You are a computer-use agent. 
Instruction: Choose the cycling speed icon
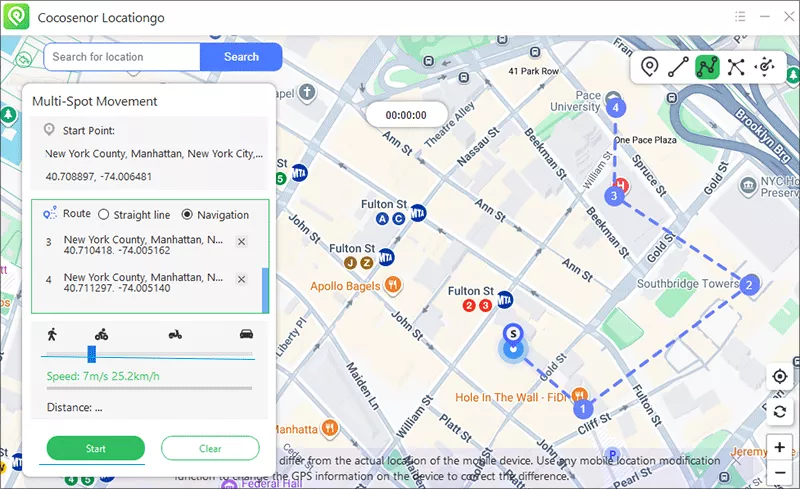click(x=101, y=334)
